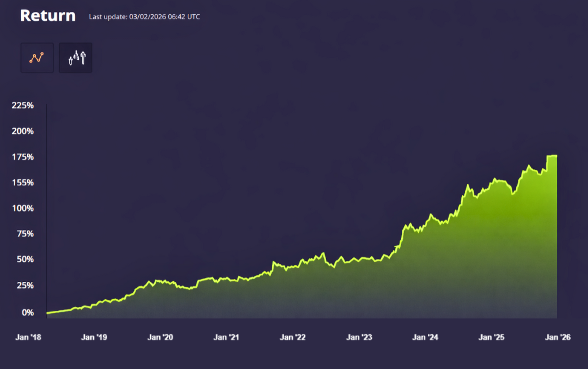The width and height of the screenshot is (588, 369).
Task: Select the line chart view icon
Action: (x=37, y=58)
